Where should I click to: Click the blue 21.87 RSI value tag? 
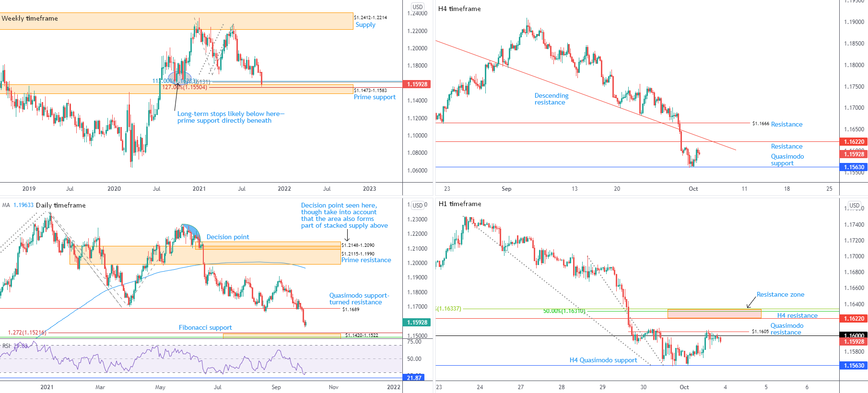click(x=414, y=378)
